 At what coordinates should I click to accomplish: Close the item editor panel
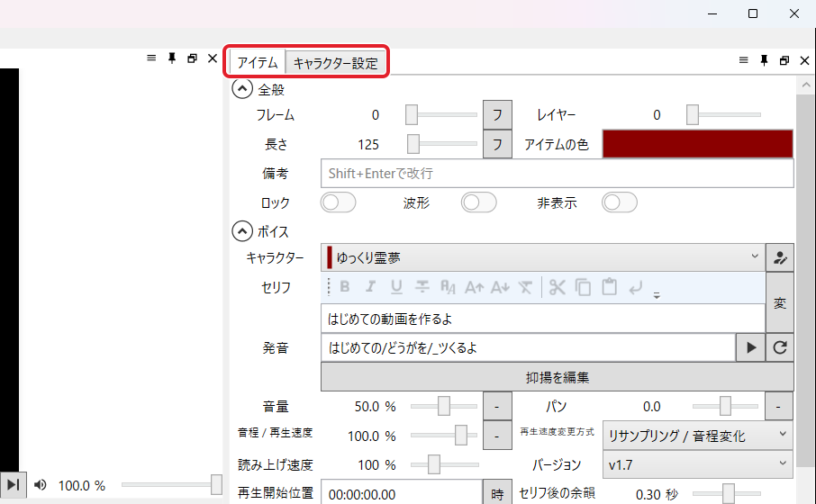pyautogui.click(x=804, y=60)
